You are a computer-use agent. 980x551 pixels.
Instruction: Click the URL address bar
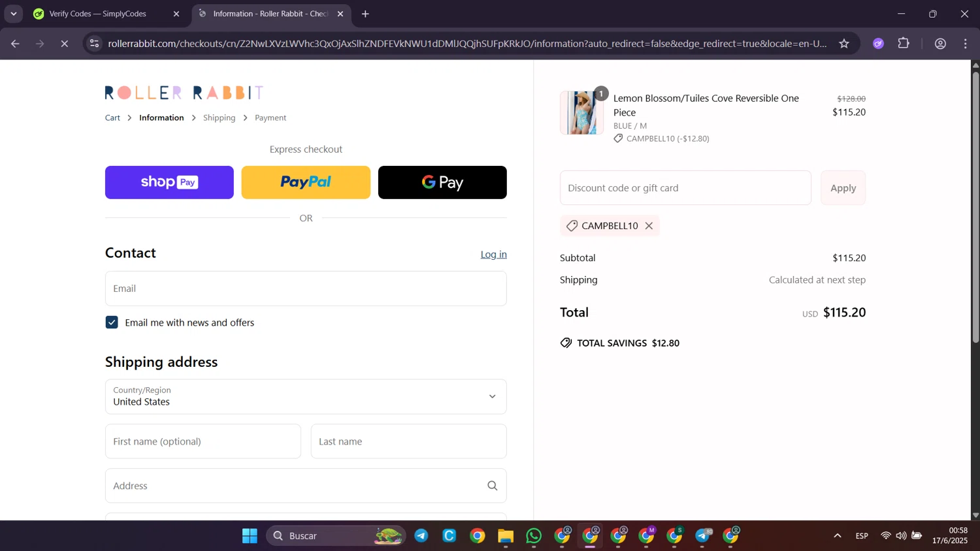(467, 44)
